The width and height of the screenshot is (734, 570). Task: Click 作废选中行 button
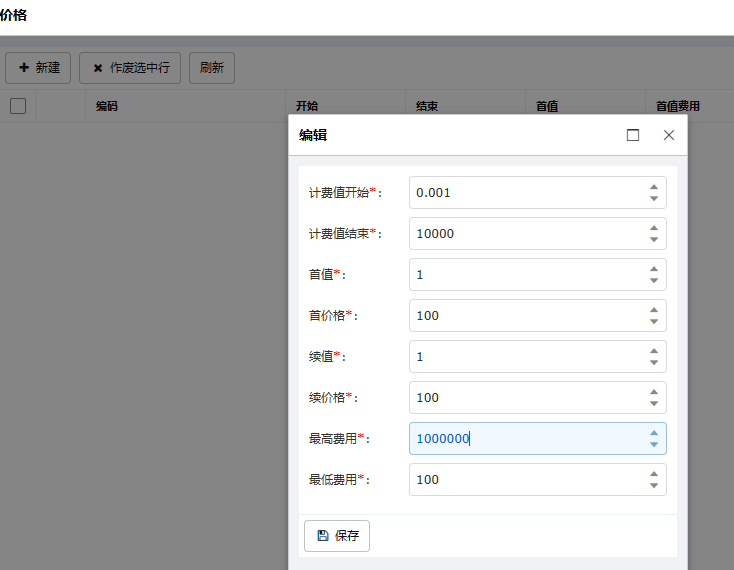(130, 68)
